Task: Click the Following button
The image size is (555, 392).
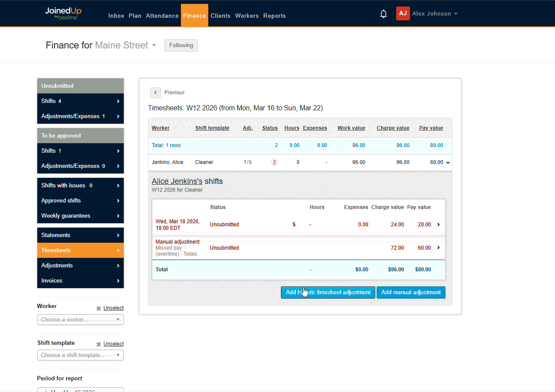Action: coord(181,45)
